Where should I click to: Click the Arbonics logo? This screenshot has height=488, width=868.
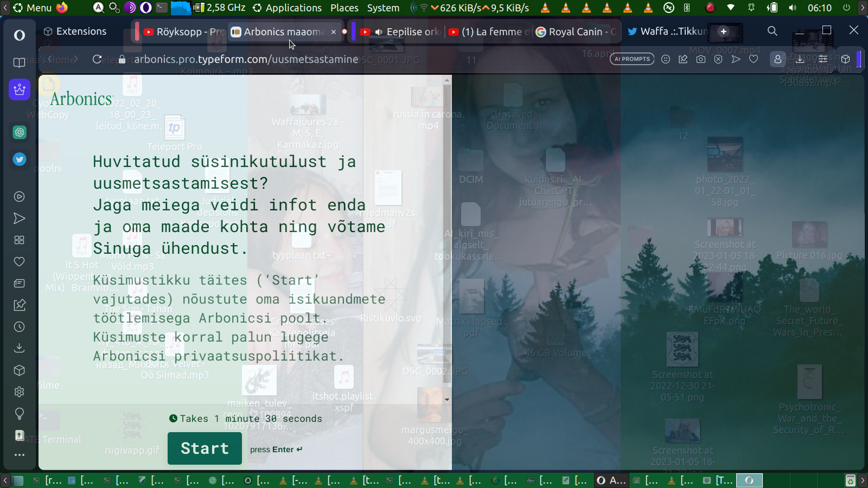[x=81, y=99]
